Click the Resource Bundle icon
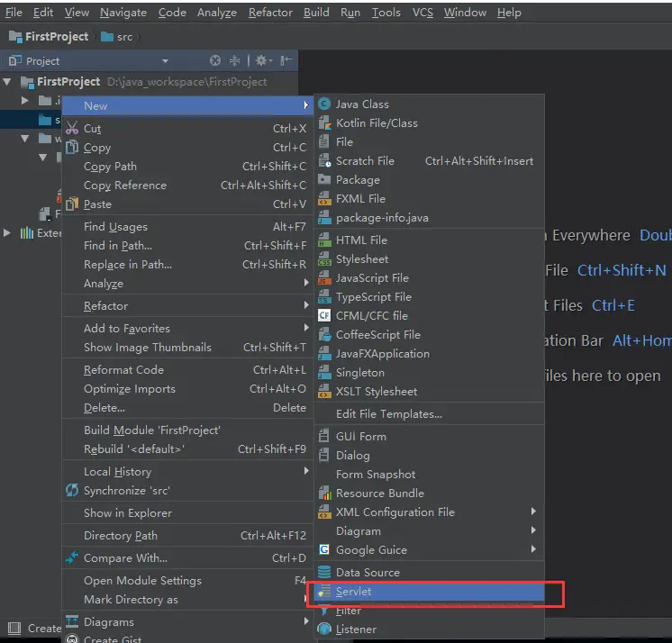This screenshot has height=643, width=672. pos(324,494)
